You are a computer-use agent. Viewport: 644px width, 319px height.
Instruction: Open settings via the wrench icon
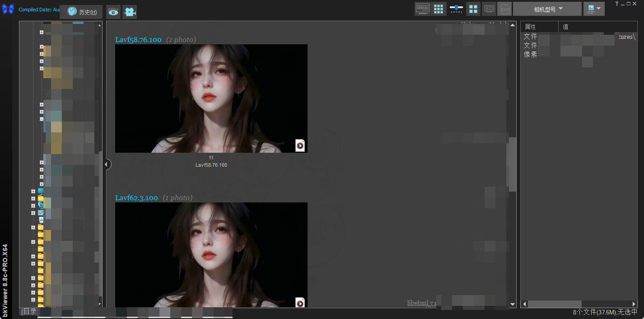pyautogui.click(x=617, y=4)
